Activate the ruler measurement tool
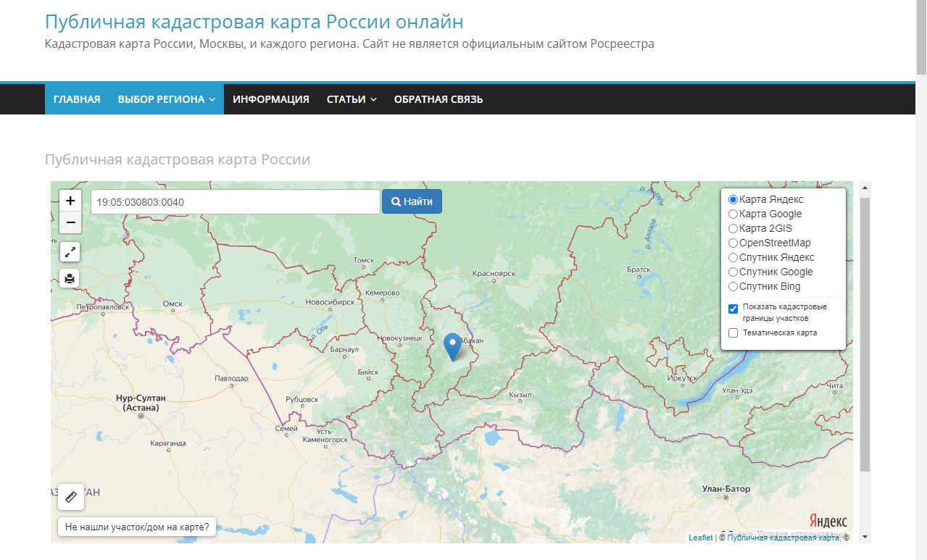Image resolution: width=927 pixels, height=560 pixels. click(71, 497)
